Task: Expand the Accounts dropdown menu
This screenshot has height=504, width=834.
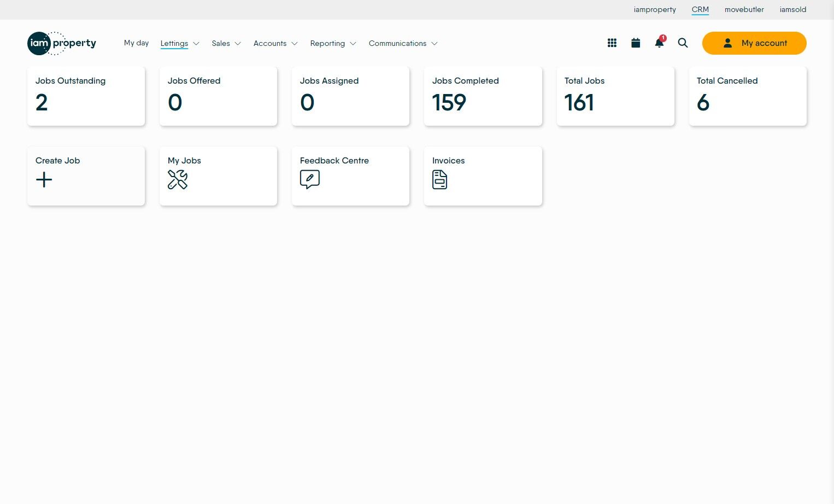Action: [x=275, y=43]
